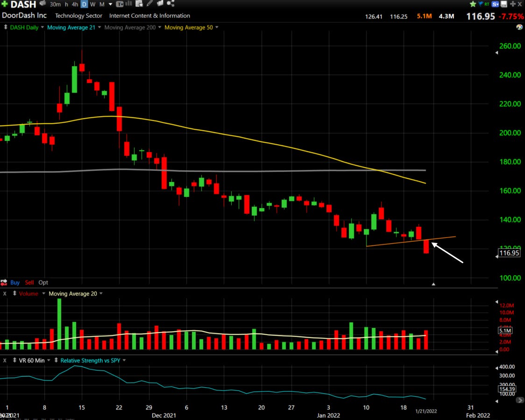Click the 126.41 high value
Image resolution: width=525 pixels, height=420 pixels.
[374, 16]
